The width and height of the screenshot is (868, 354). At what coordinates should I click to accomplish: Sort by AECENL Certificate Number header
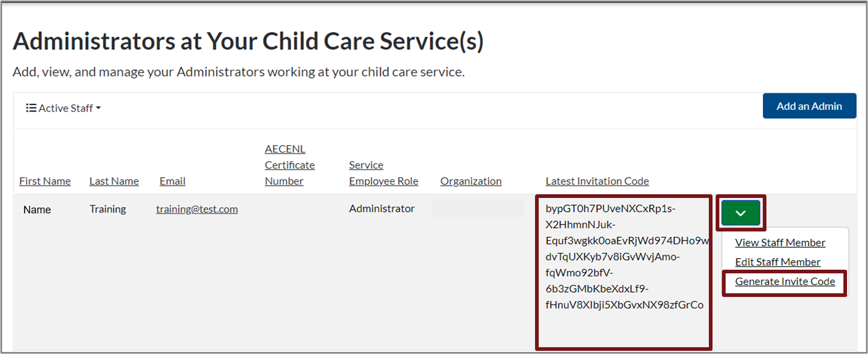coord(289,165)
